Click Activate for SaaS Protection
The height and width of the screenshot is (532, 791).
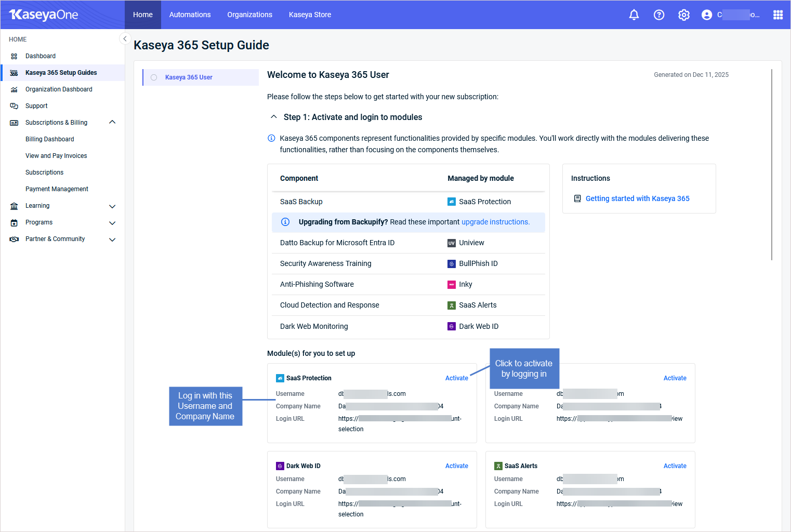click(456, 378)
